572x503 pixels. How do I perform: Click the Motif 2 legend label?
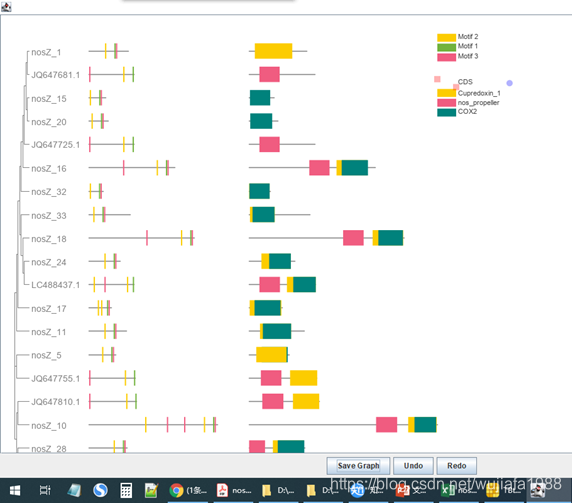(x=468, y=37)
